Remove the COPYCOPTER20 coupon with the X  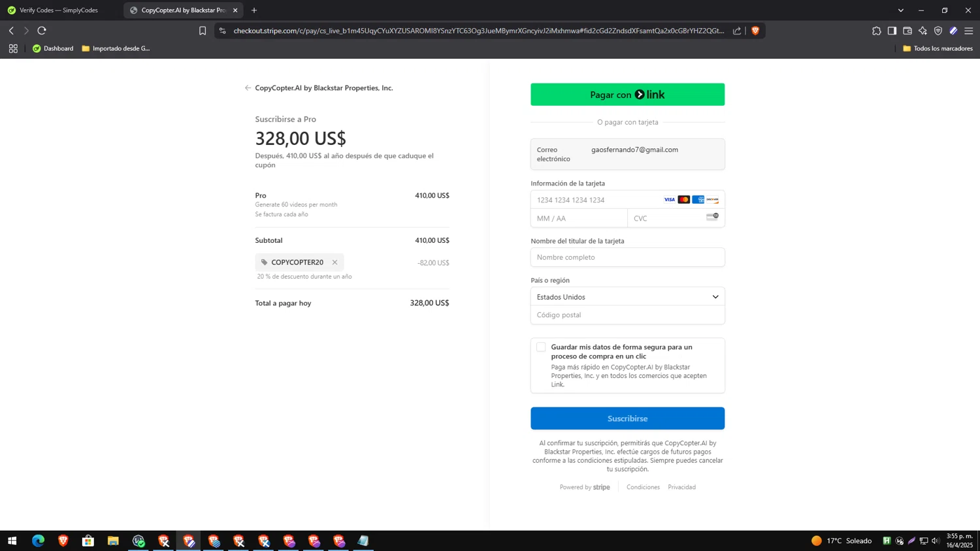pyautogui.click(x=335, y=262)
